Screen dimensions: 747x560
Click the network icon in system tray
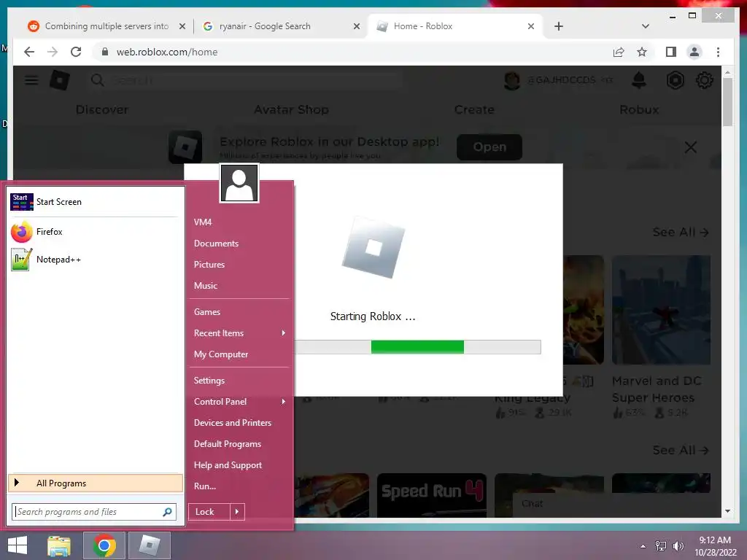pos(661,545)
